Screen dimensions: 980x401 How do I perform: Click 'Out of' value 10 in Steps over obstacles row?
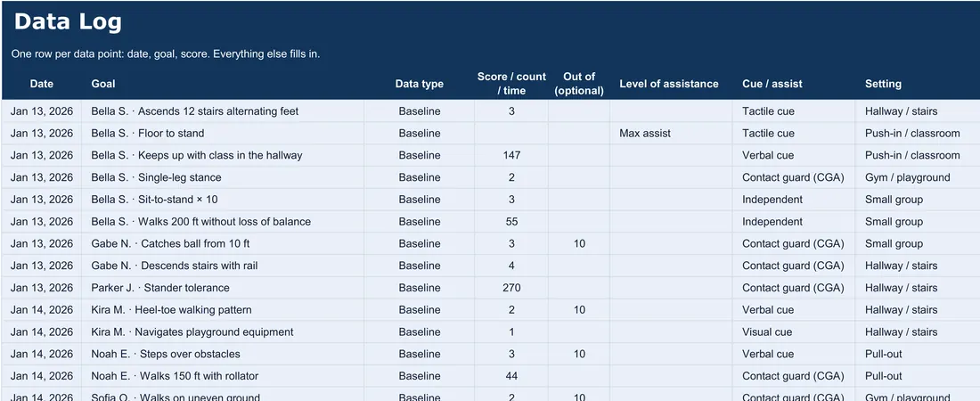[x=579, y=354]
